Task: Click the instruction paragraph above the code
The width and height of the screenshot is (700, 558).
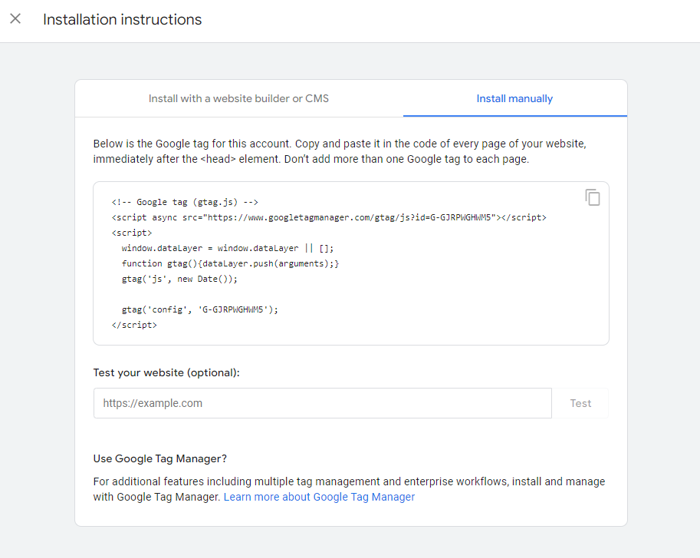Action: [x=339, y=151]
